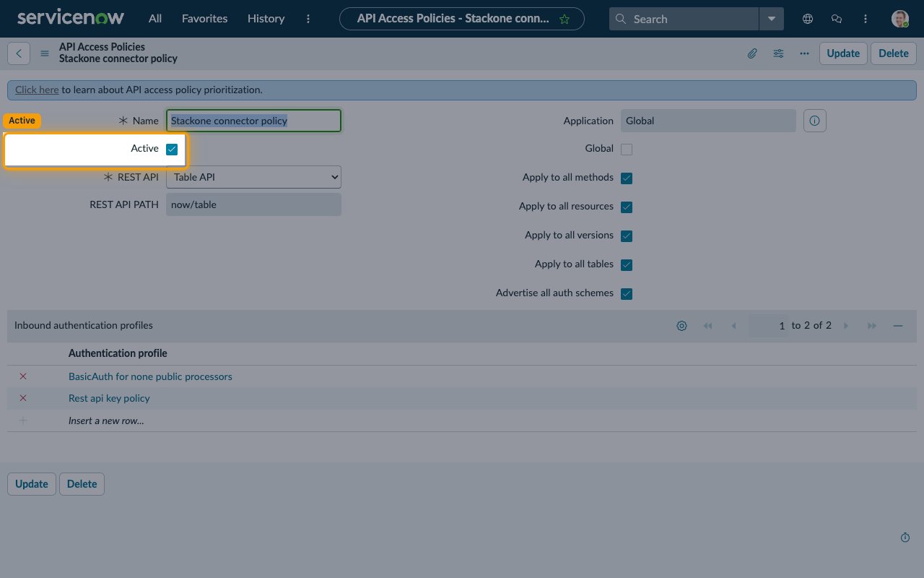Open the user profile avatar menu

899,19
